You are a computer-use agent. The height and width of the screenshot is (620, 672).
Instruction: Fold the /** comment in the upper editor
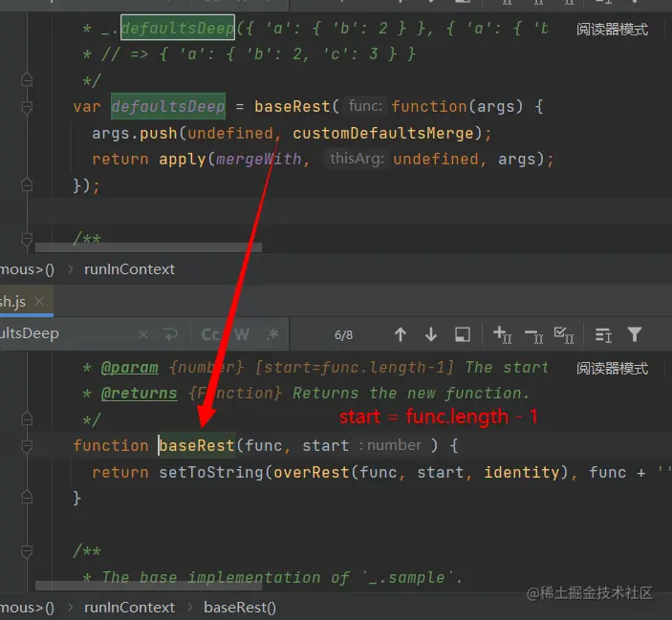[27, 239]
